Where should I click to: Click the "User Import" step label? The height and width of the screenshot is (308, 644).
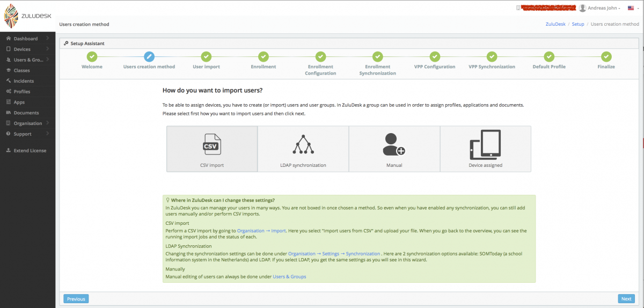(206, 67)
